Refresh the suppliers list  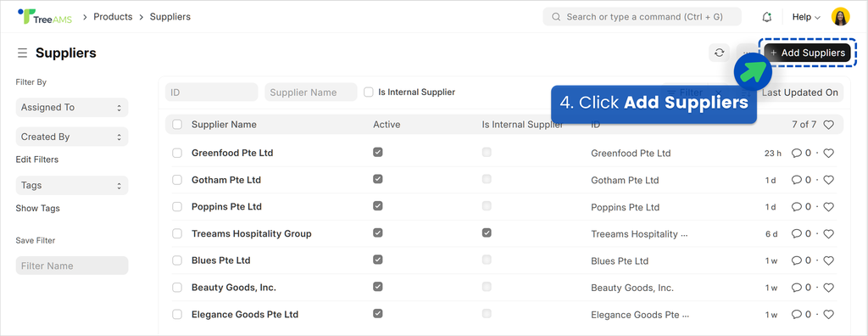[x=719, y=53]
